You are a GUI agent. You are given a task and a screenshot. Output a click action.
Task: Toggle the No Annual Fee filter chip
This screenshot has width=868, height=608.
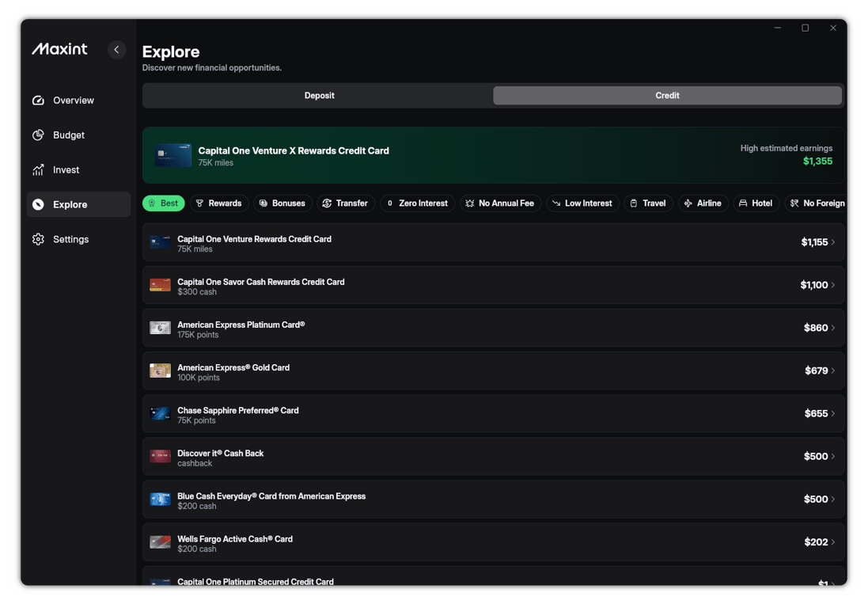pos(500,203)
